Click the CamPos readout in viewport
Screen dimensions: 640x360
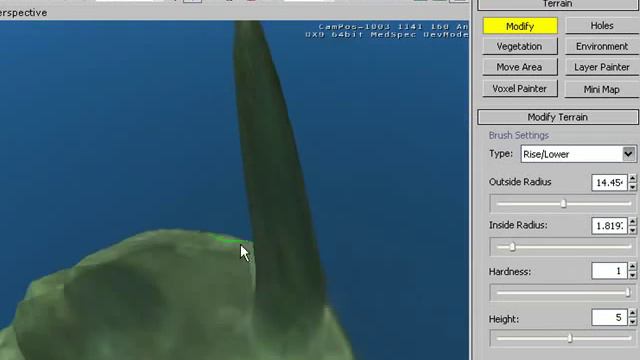pos(393,27)
